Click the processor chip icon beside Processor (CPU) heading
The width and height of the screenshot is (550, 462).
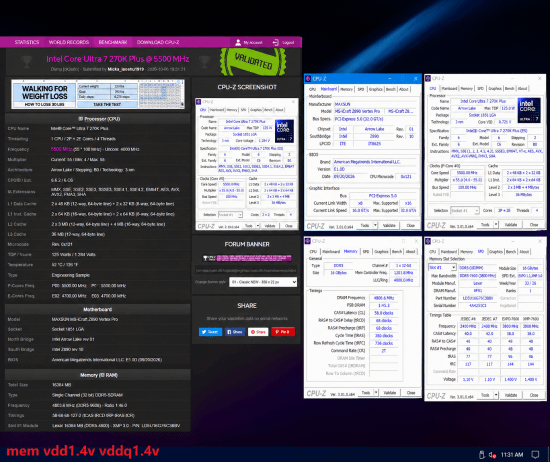(80, 119)
